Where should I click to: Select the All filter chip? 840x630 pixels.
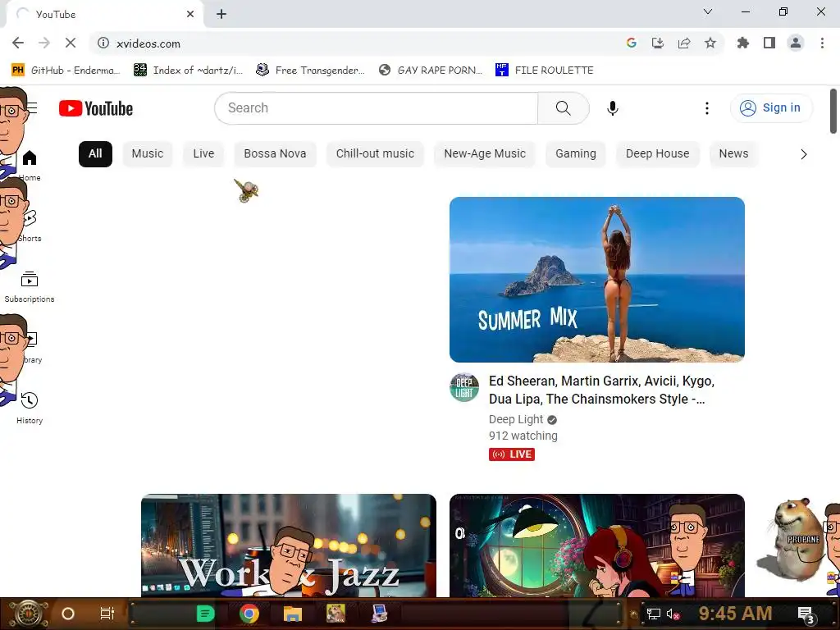click(95, 153)
